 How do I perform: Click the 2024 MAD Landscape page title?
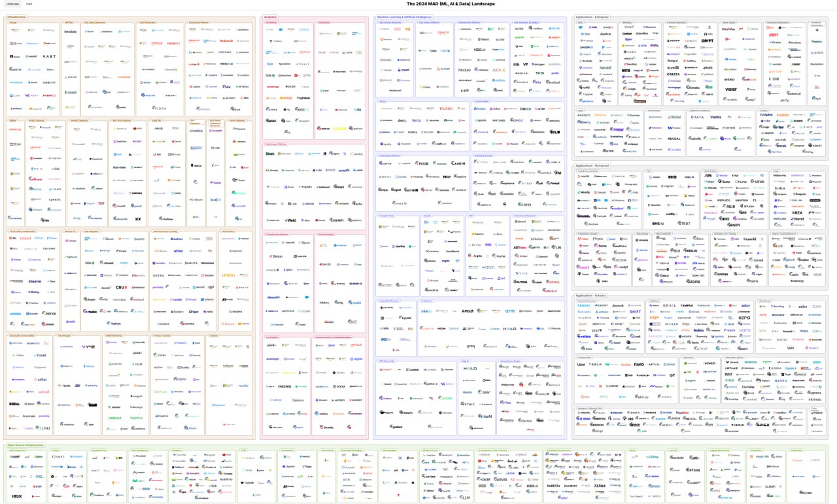[x=451, y=4]
